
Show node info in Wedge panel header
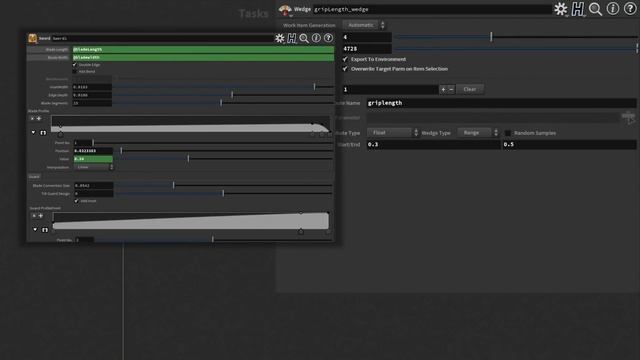coord(613,9)
